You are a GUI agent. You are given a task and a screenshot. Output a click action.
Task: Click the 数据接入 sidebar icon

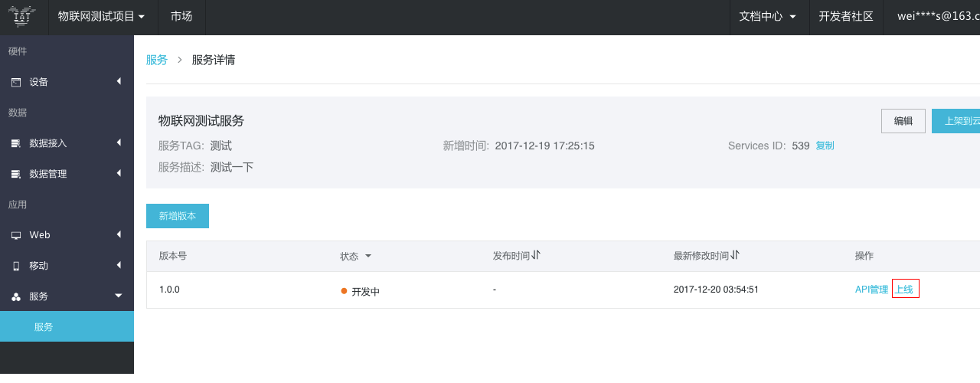coord(16,143)
